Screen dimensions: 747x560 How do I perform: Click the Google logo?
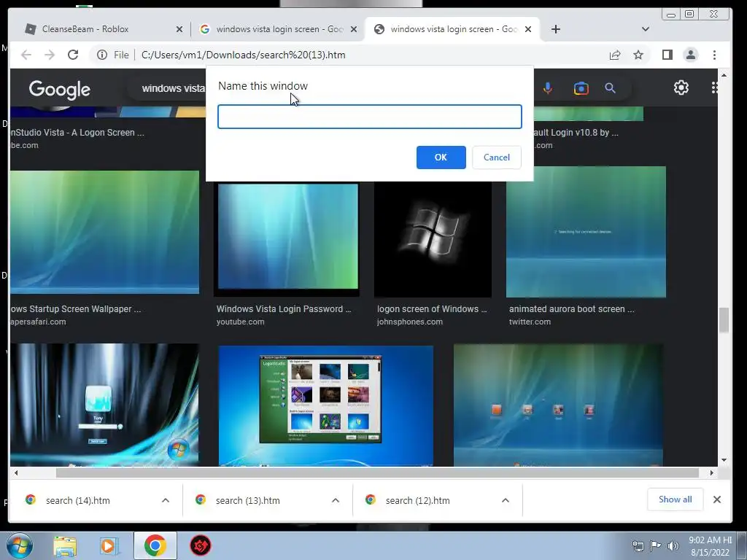coord(60,89)
